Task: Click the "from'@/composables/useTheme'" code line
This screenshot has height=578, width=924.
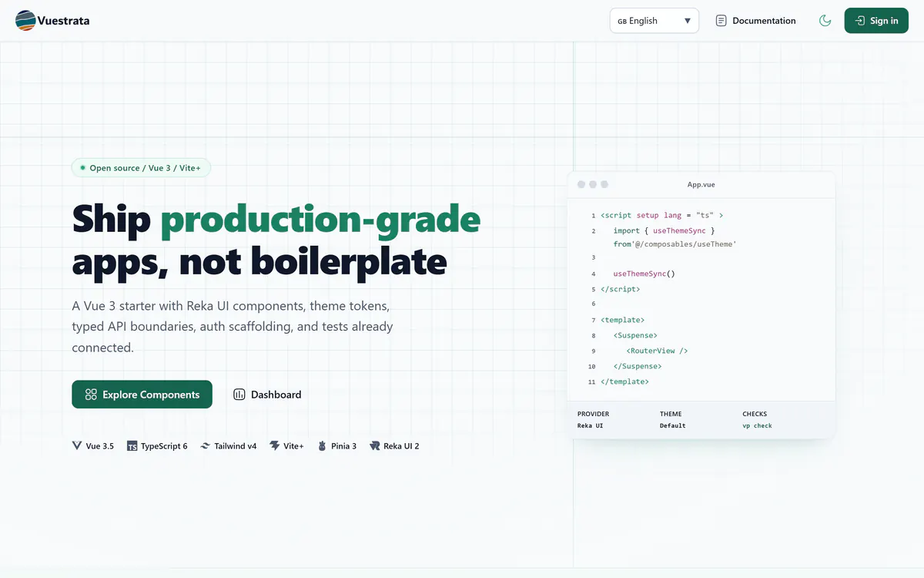Action: tap(675, 244)
